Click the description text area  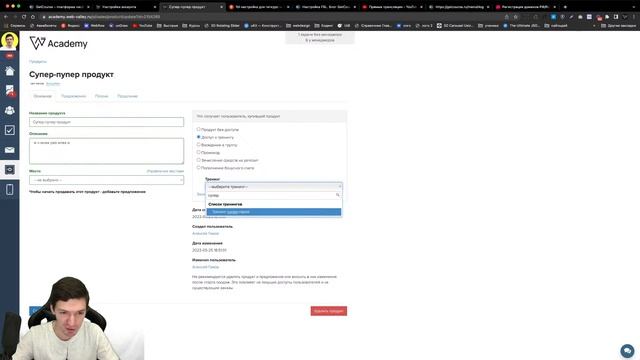click(107, 151)
